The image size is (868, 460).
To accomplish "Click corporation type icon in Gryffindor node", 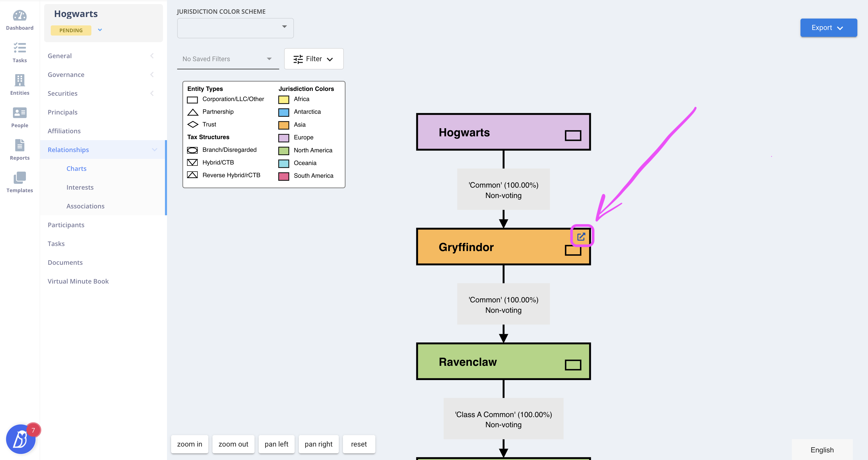I will pos(573,251).
